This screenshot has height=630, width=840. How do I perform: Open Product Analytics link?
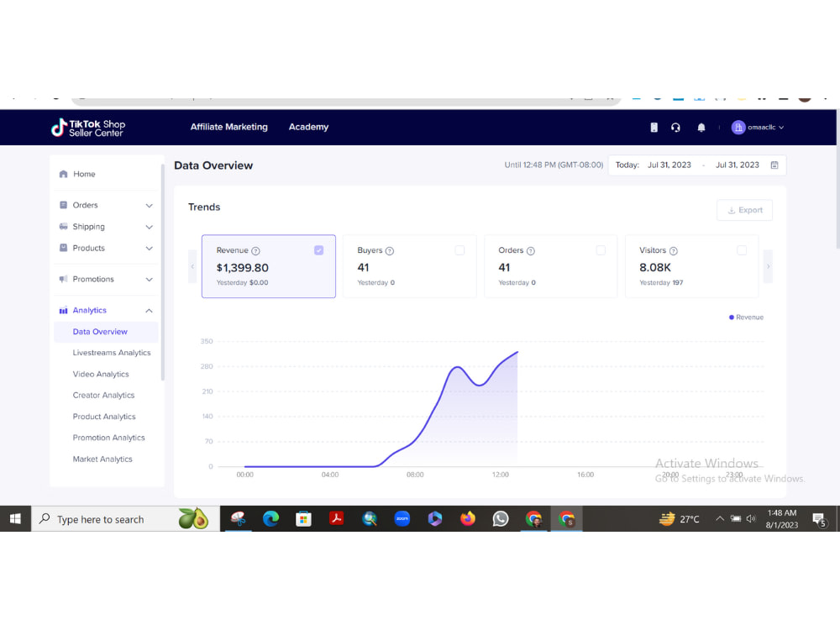point(104,417)
